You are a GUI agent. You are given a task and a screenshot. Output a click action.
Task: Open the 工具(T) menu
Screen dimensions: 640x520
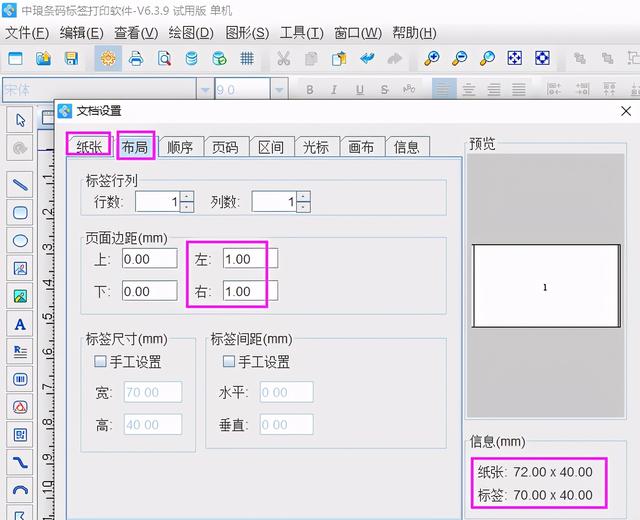[x=302, y=33]
